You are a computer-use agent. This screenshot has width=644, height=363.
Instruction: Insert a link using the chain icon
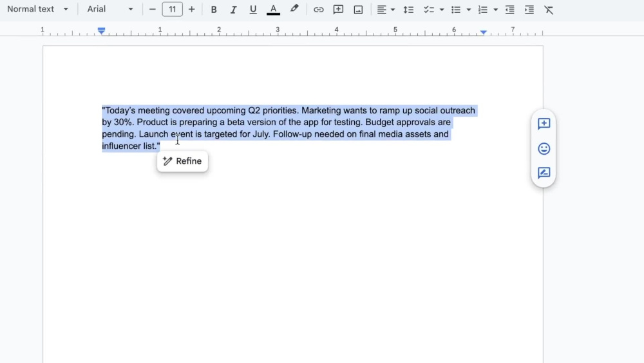[x=318, y=10]
